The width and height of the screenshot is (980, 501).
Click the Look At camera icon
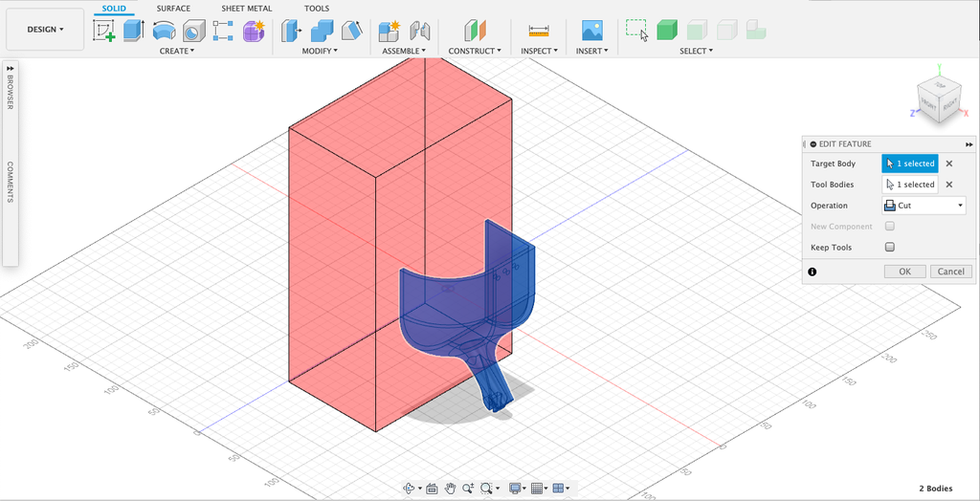(432, 489)
